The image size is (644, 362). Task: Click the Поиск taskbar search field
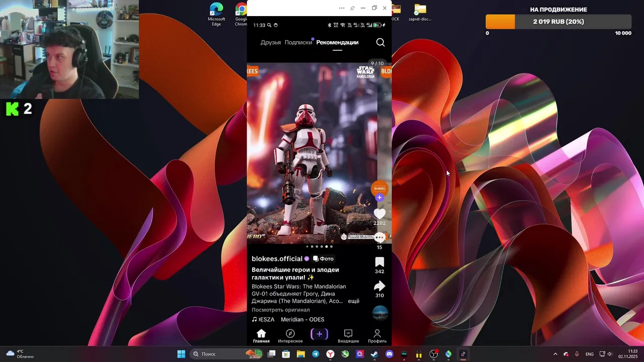pyautogui.click(x=226, y=354)
